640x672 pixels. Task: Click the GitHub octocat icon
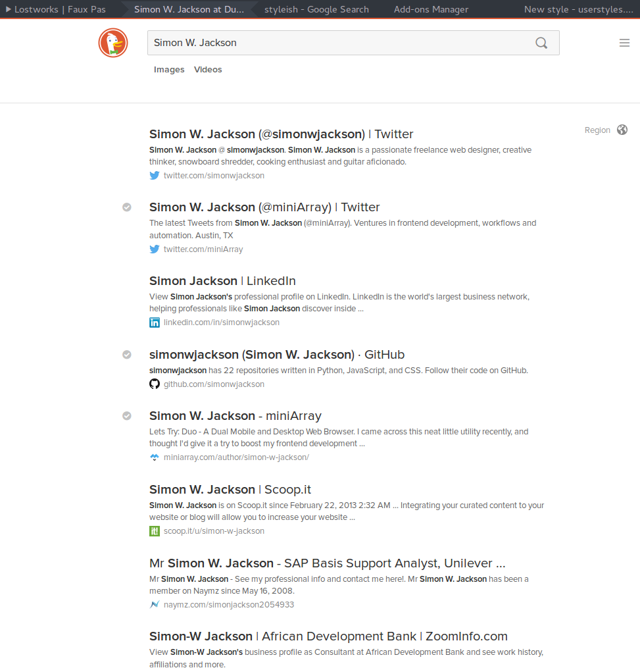[x=154, y=384]
